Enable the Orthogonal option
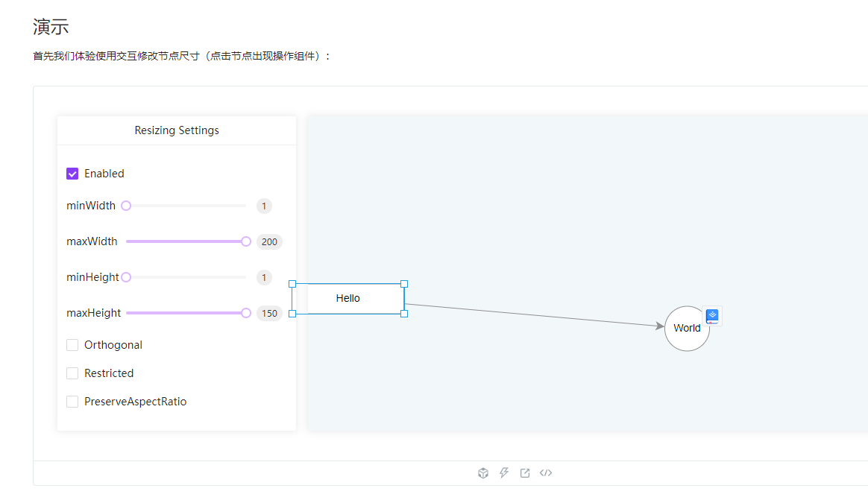 [72, 344]
